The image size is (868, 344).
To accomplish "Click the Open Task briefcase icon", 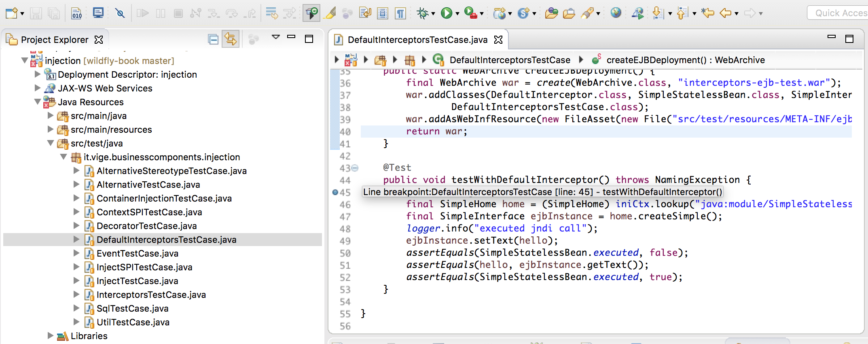I will tap(569, 13).
